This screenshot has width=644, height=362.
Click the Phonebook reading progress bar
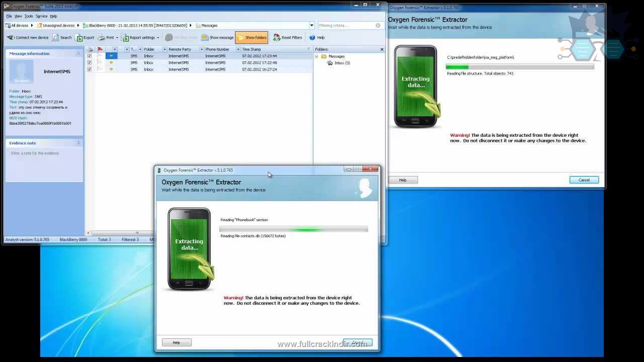click(x=294, y=229)
